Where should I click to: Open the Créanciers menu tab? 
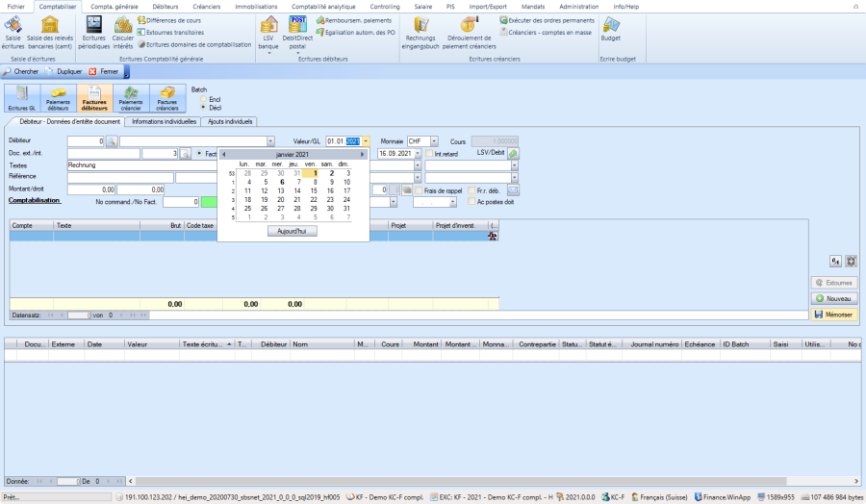206,6
